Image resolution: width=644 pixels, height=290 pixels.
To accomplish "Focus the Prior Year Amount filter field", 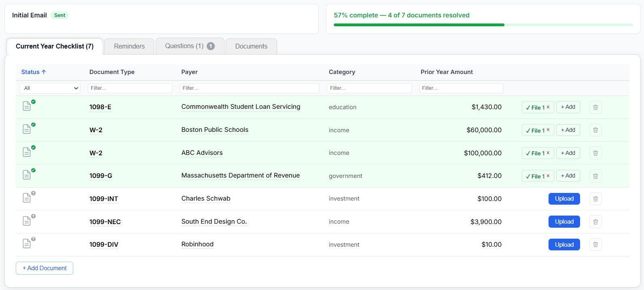I will [461, 88].
